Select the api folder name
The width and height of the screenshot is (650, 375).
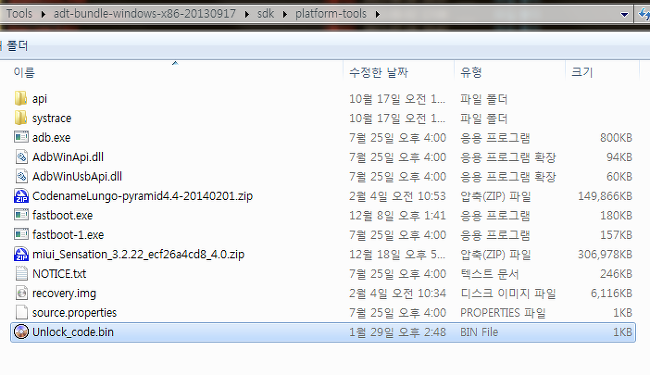(39, 99)
